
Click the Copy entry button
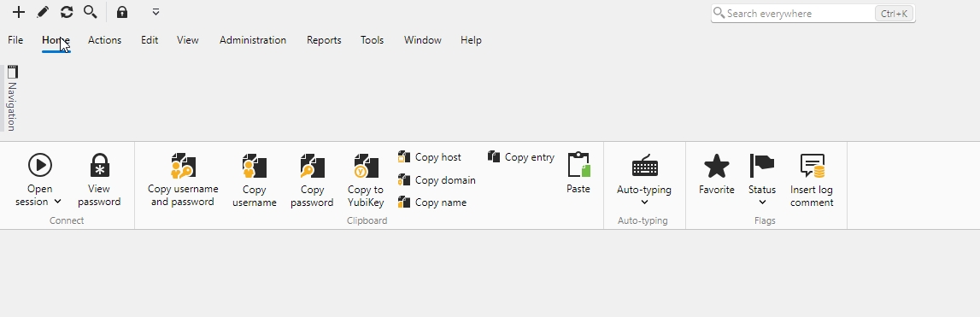pos(520,157)
